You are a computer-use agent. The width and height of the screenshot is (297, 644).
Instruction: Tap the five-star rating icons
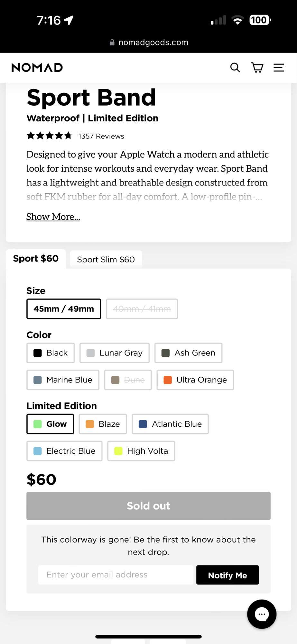(49, 136)
